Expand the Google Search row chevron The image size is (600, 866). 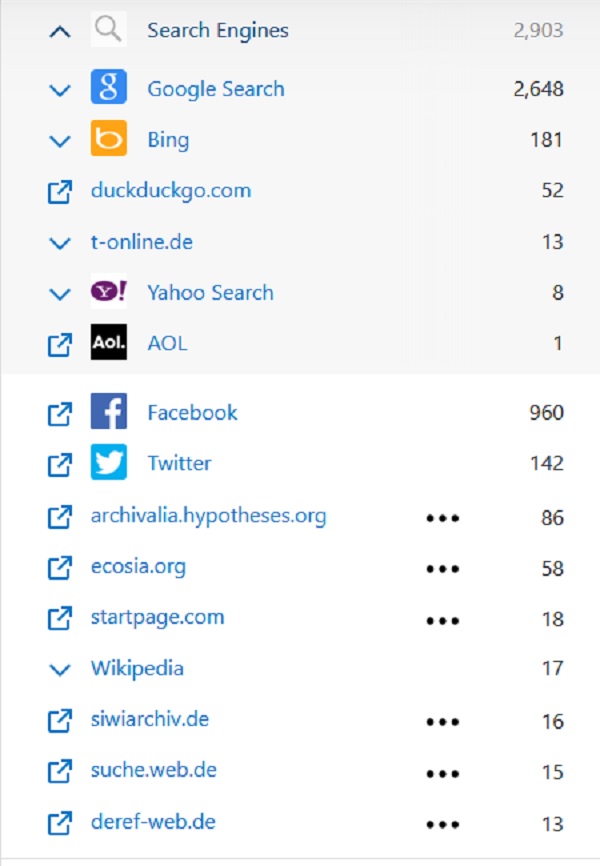[x=60, y=90]
